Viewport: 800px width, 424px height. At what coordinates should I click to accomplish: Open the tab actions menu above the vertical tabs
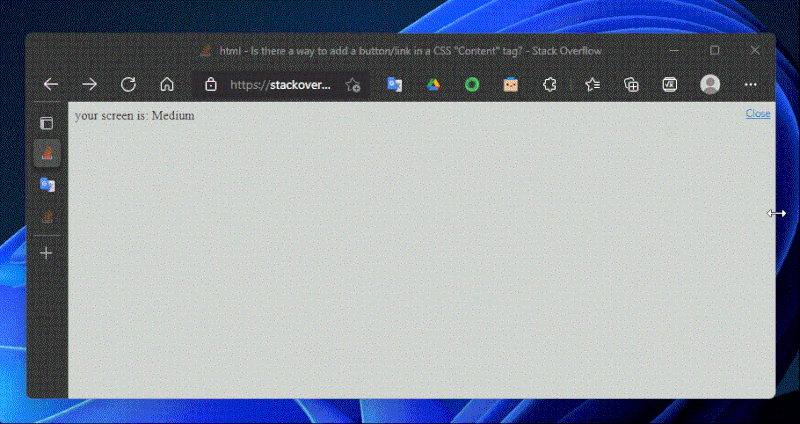click(x=46, y=123)
